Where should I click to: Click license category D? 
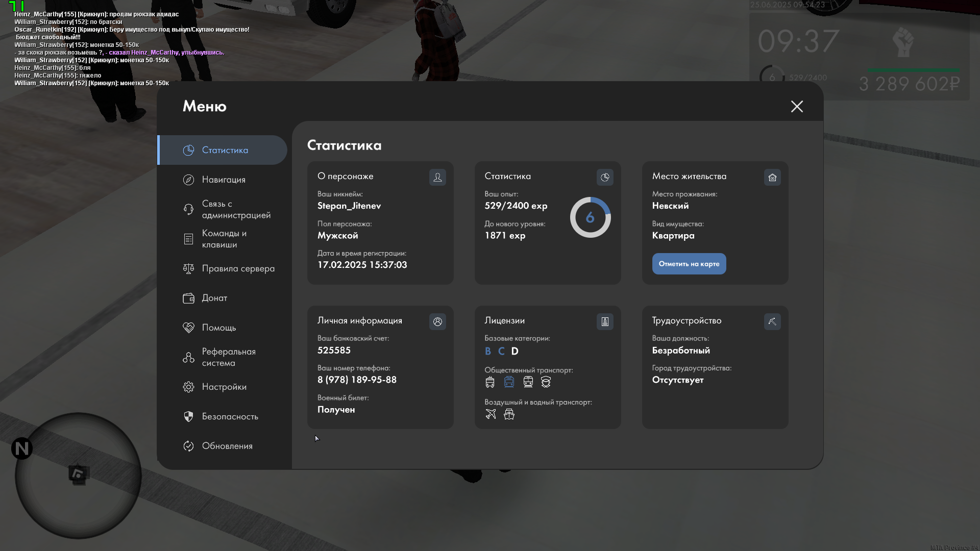tap(514, 351)
